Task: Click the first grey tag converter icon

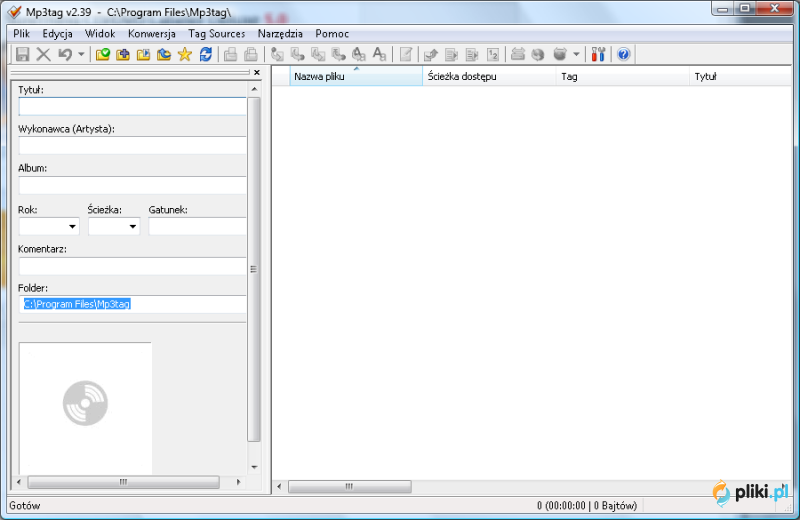Action: [277, 54]
